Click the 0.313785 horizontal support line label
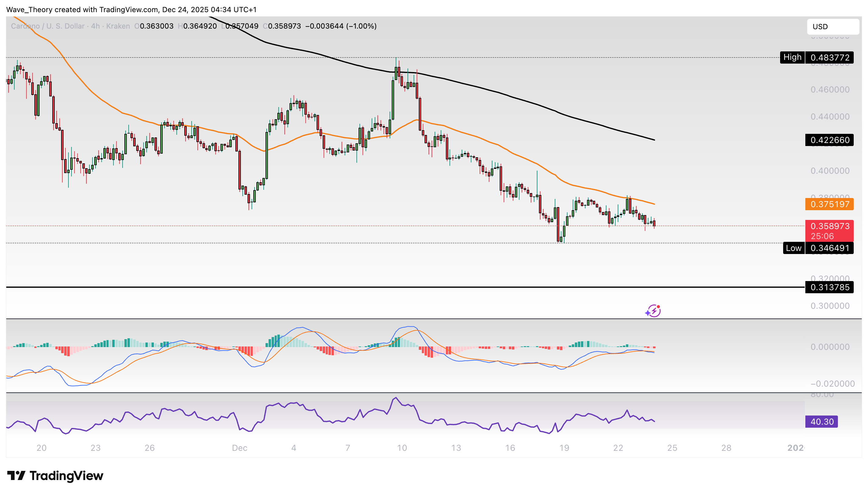This screenshot has width=868, height=494. [829, 287]
